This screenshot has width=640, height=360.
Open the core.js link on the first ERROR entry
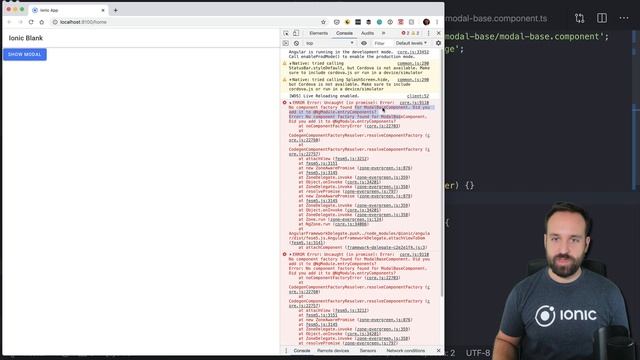414,103
